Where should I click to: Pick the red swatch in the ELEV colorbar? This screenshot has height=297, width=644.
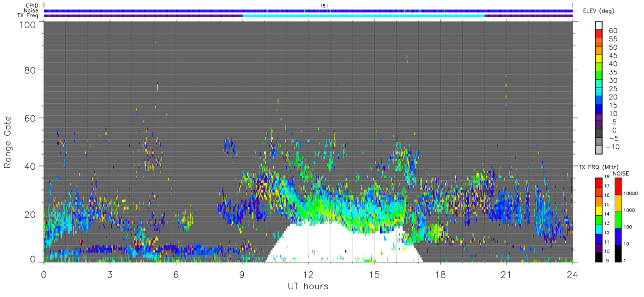599,35
